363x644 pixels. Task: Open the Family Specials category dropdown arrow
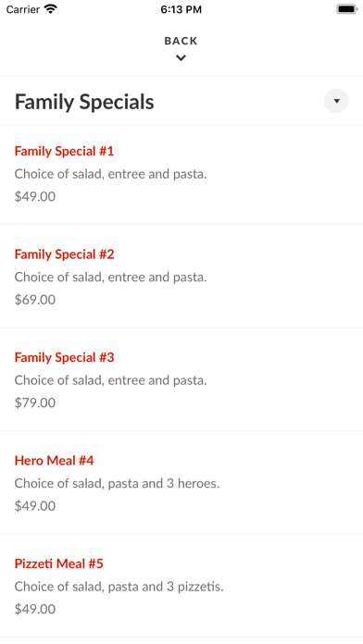(x=336, y=101)
